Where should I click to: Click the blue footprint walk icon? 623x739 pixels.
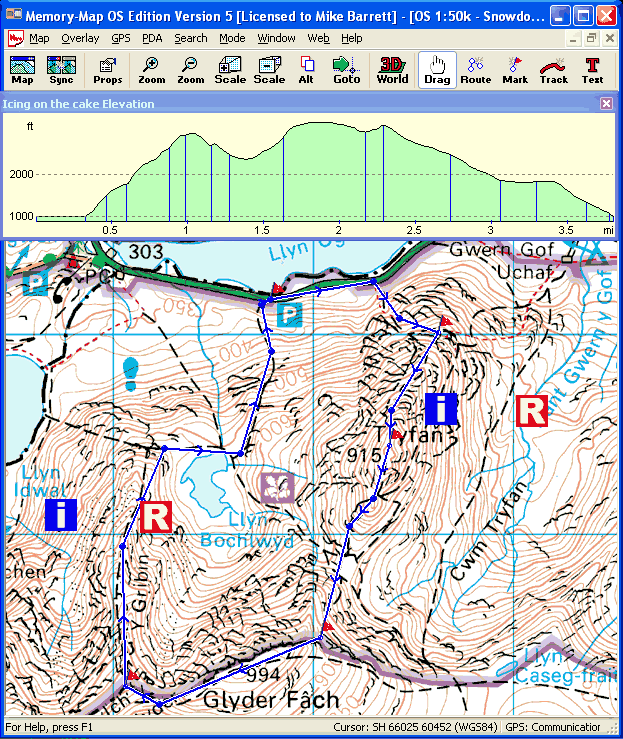pos(131,374)
